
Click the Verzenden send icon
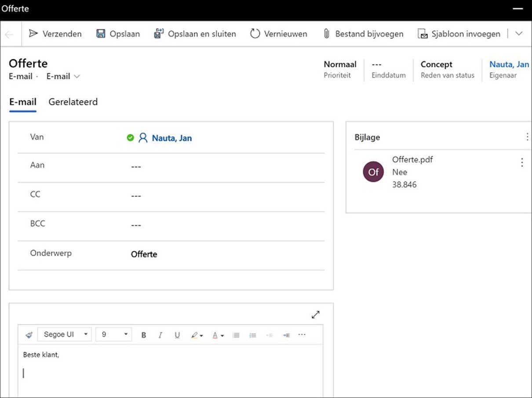pos(33,33)
